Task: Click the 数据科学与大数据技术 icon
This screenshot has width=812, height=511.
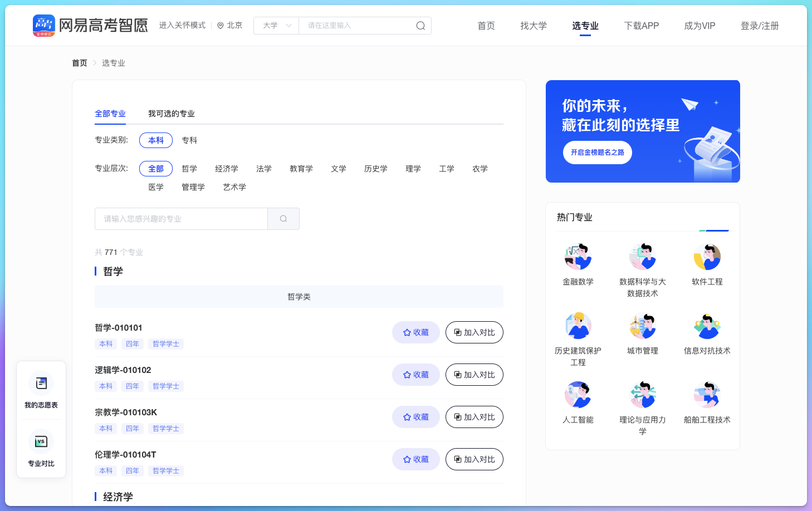Action: pos(643,257)
